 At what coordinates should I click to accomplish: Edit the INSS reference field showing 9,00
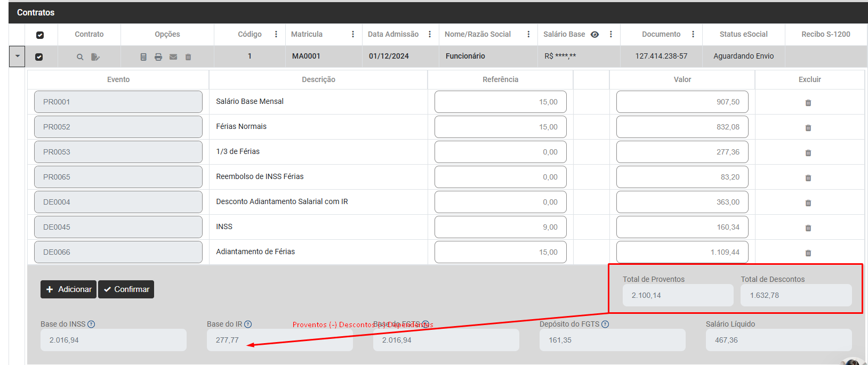(501, 227)
